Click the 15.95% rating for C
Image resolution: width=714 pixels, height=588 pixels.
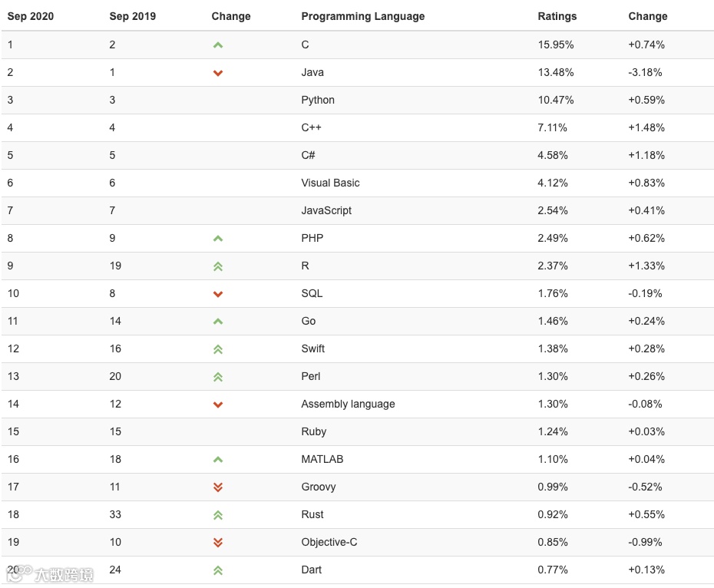pos(556,45)
